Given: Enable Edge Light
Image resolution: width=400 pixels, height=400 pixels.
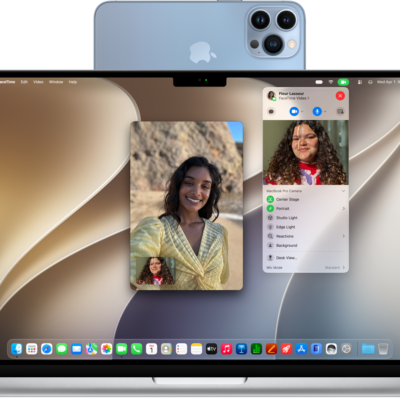Looking at the screenshot, I should [270, 227].
